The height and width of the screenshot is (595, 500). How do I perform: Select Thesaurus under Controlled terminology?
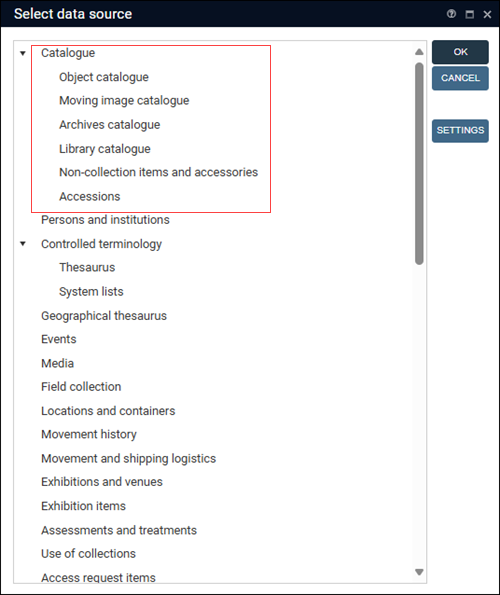click(x=87, y=267)
